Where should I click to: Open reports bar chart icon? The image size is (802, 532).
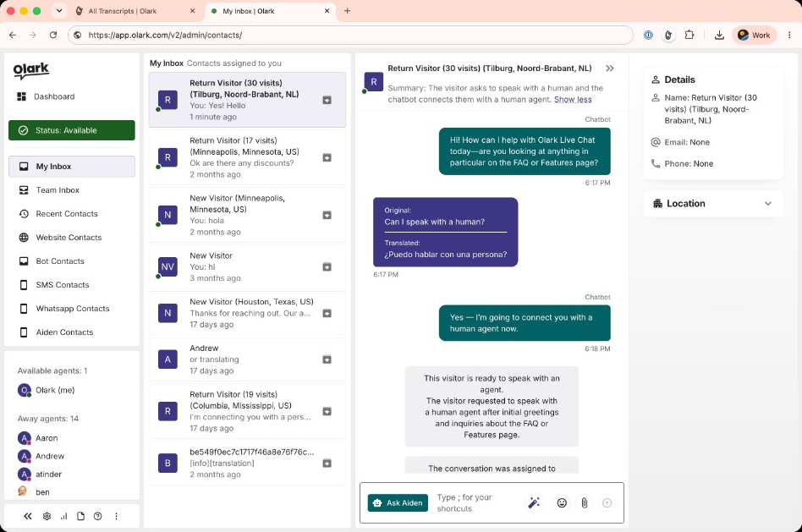[63, 516]
